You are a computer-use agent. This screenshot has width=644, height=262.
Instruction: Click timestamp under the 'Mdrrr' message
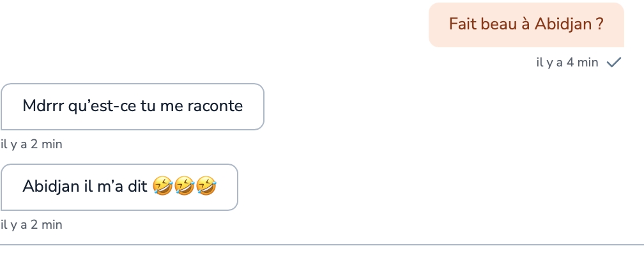(32, 144)
